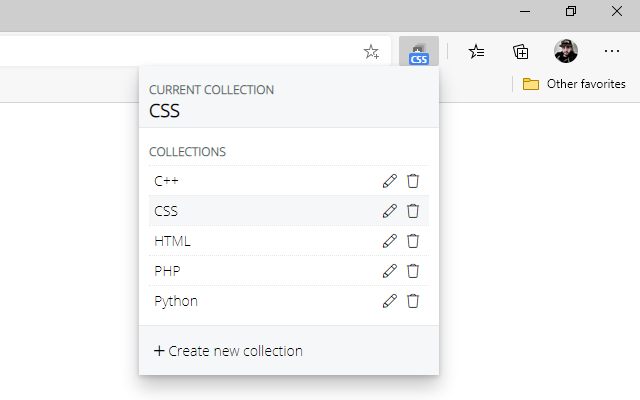Delete the Python collection
Viewport: 640px width, 400px height.
pyautogui.click(x=413, y=301)
